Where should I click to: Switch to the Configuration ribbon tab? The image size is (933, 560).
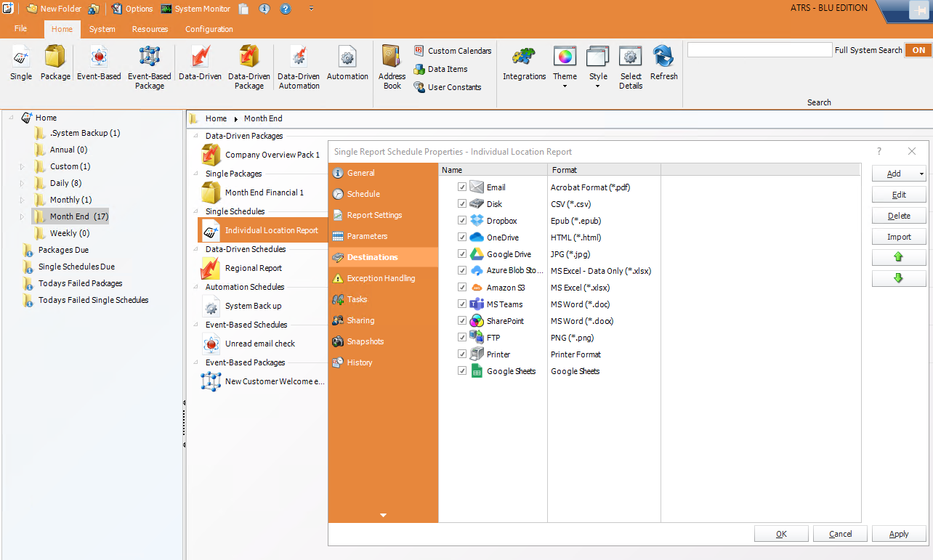click(x=209, y=29)
